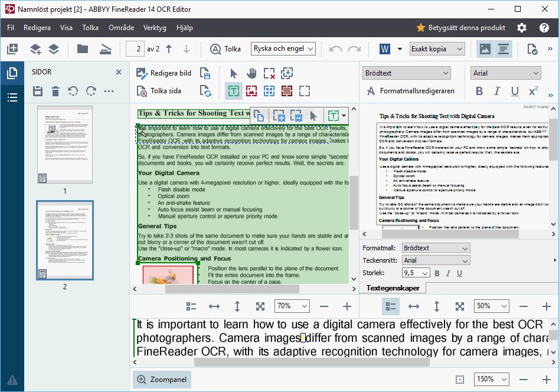
Task: Select page 1 thumbnail
Action: tap(65, 145)
